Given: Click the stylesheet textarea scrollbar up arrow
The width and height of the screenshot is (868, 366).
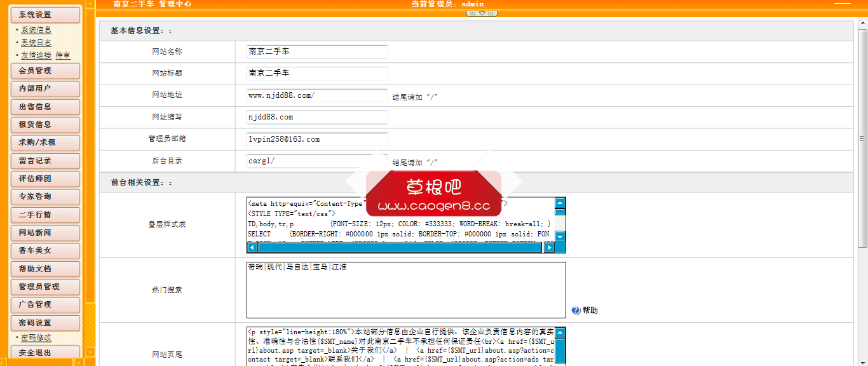Looking at the screenshot, I should point(559,203).
